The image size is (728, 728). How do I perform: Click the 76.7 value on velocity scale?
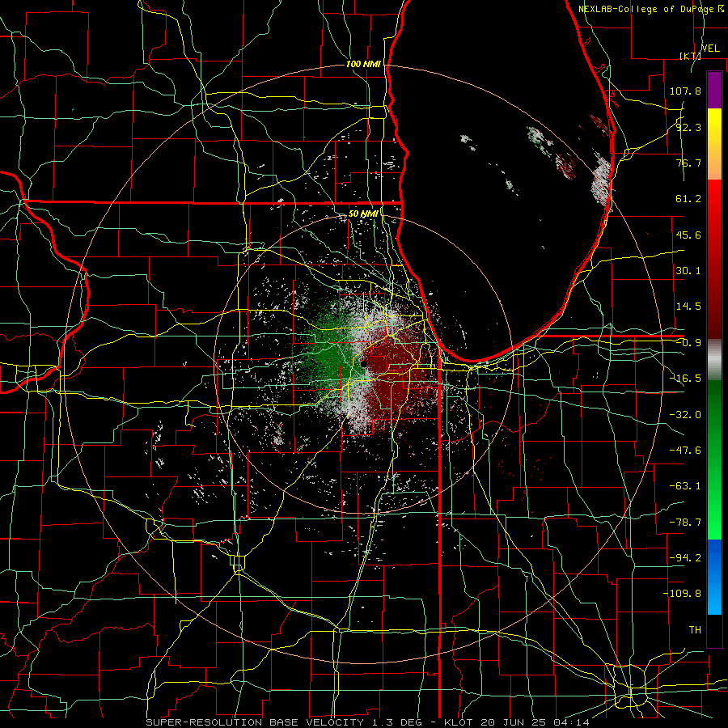[688, 163]
